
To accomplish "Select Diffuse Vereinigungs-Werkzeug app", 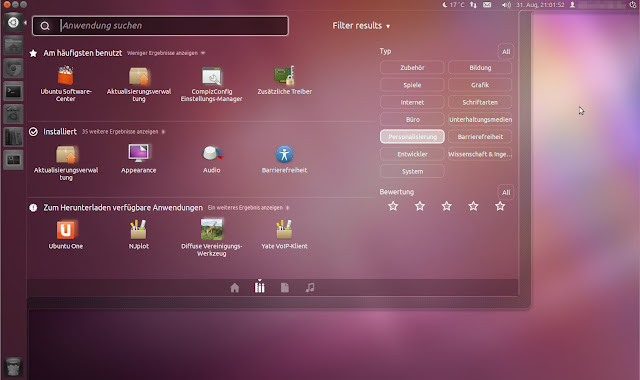I will pyautogui.click(x=211, y=238).
